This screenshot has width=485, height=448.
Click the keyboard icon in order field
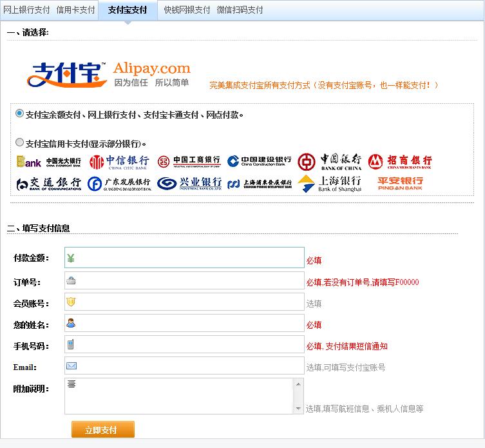point(71,280)
